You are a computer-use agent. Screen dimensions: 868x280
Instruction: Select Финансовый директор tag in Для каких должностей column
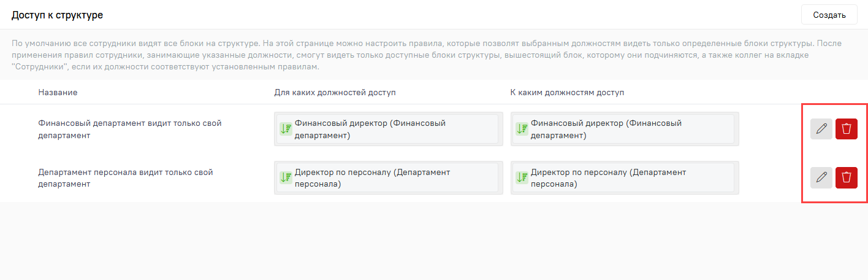387,129
